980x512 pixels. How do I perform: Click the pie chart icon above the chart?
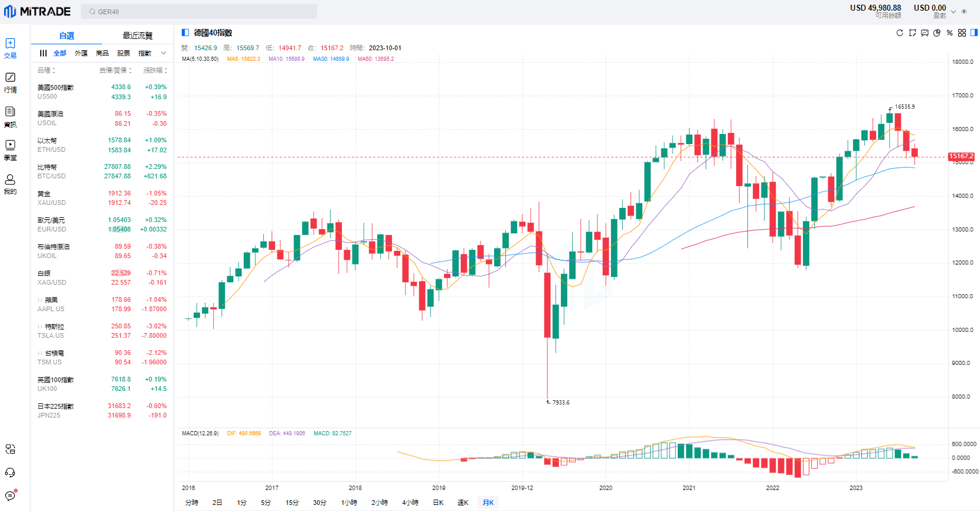pos(937,33)
